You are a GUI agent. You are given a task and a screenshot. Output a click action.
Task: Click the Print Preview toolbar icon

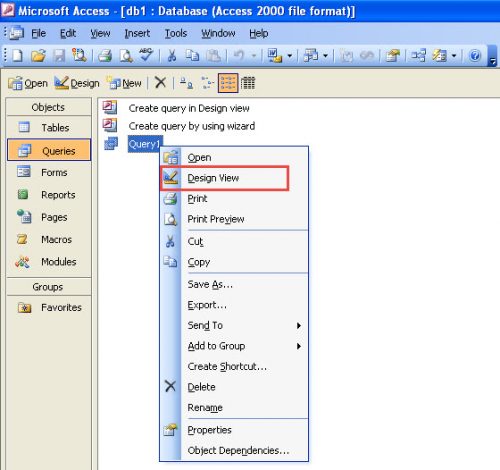click(x=126, y=55)
